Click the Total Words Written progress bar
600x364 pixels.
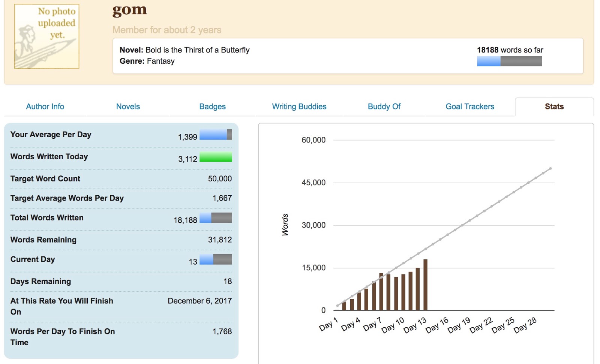pos(216,218)
